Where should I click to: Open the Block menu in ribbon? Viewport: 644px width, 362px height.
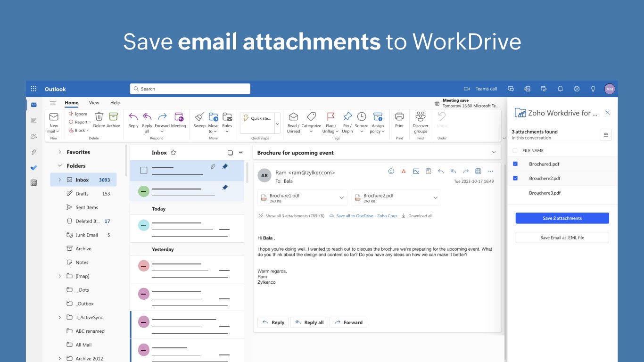[79, 131]
